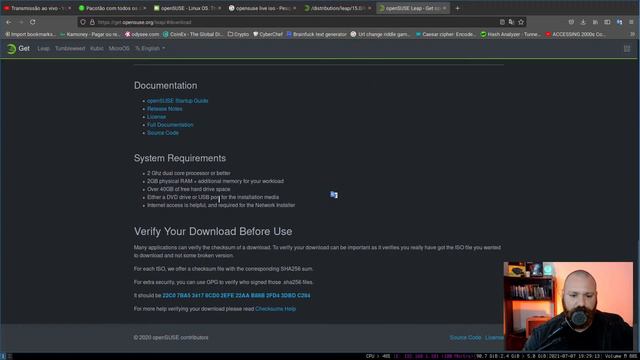The height and width of the screenshot is (360, 640).
Task: Open the Crypto bookmarks folder
Action: [238, 34]
